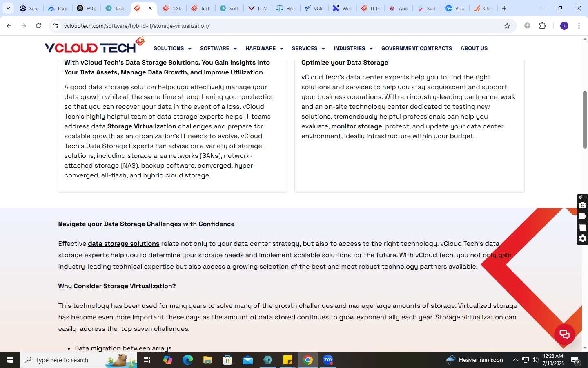Open the notification center icon
Screen dimensions: 588x368
pos(576,360)
